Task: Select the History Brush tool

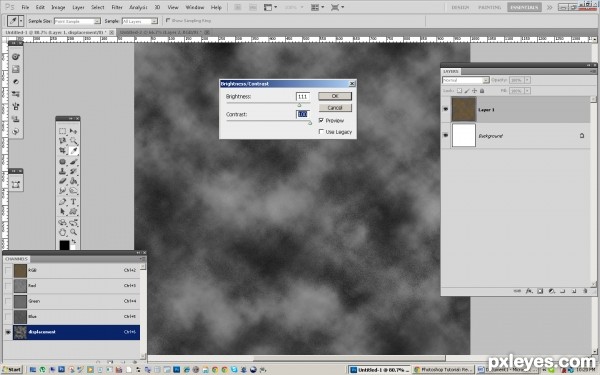Action: 73,171
